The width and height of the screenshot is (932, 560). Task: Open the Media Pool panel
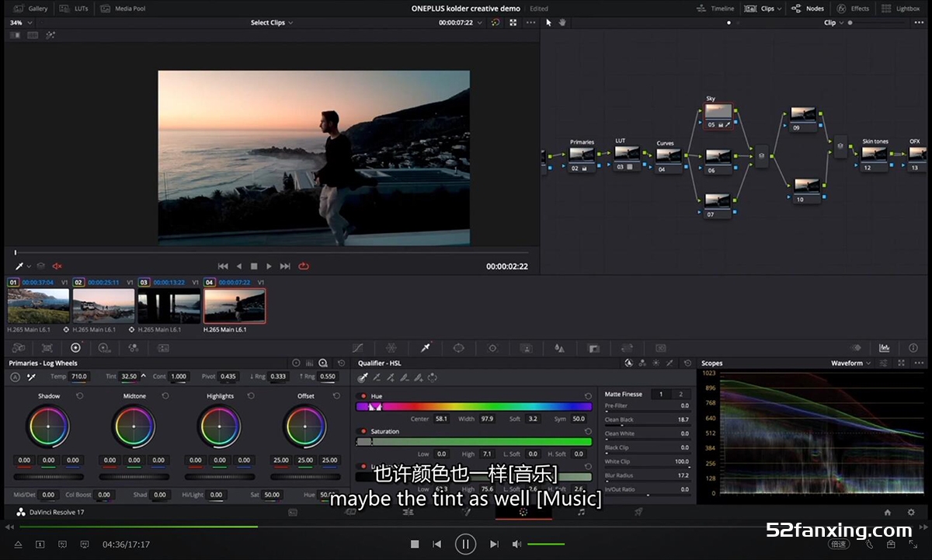(x=123, y=9)
